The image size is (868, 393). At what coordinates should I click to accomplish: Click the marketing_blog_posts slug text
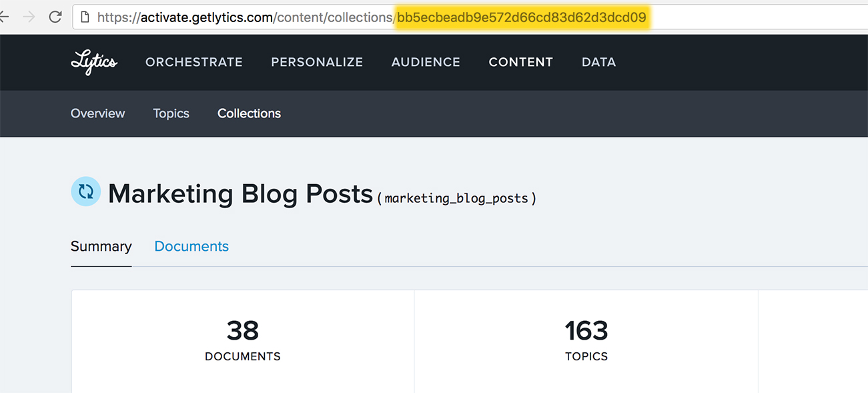click(456, 198)
